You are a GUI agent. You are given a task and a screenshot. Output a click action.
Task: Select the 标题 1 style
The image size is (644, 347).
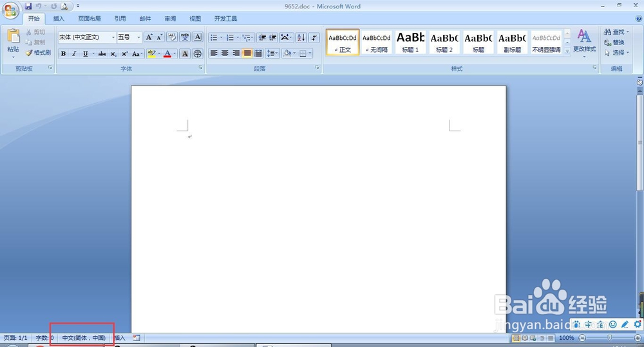410,42
